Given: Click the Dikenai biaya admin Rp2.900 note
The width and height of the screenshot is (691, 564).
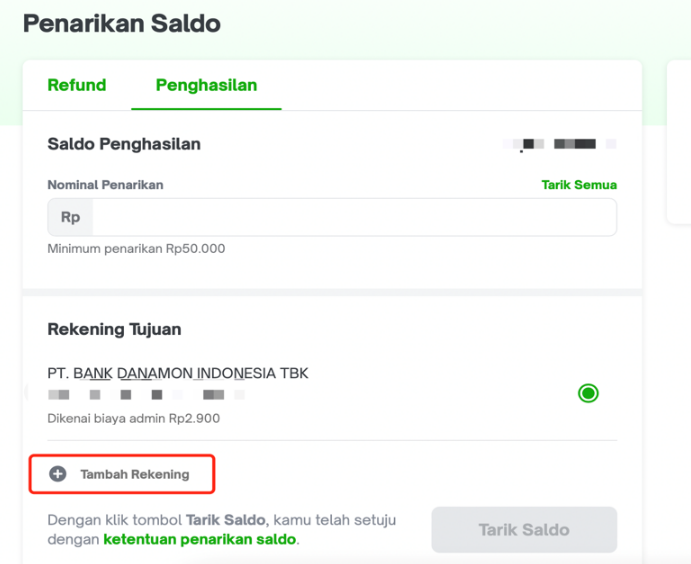Looking at the screenshot, I should [134, 418].
